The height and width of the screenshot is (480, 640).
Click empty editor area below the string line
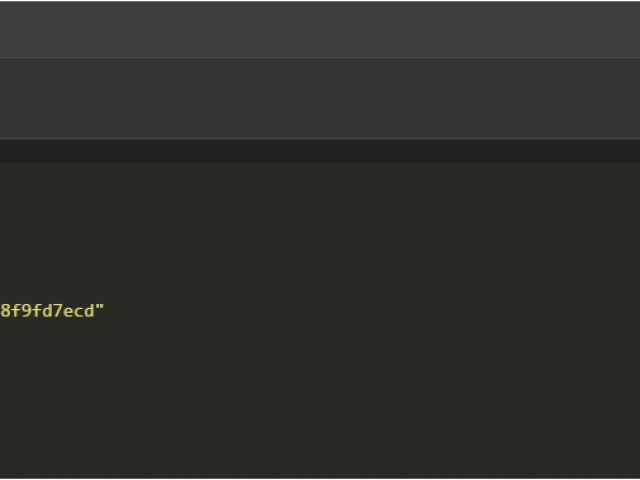click(320, 400)
